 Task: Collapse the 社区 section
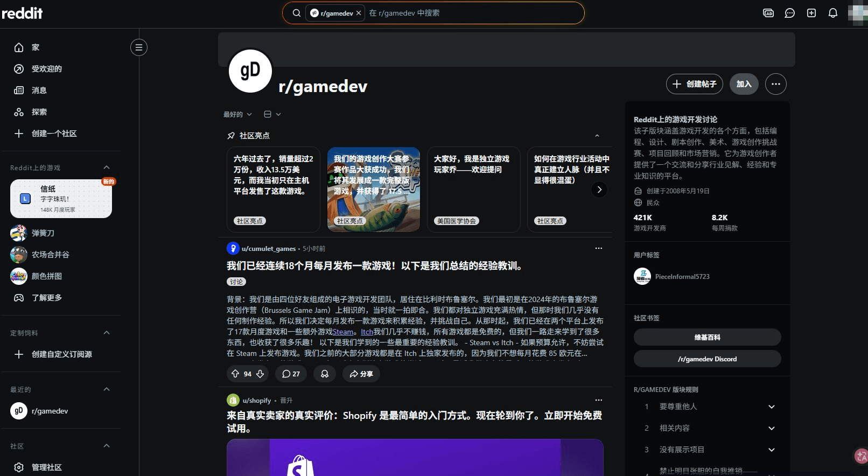[107, 446]
